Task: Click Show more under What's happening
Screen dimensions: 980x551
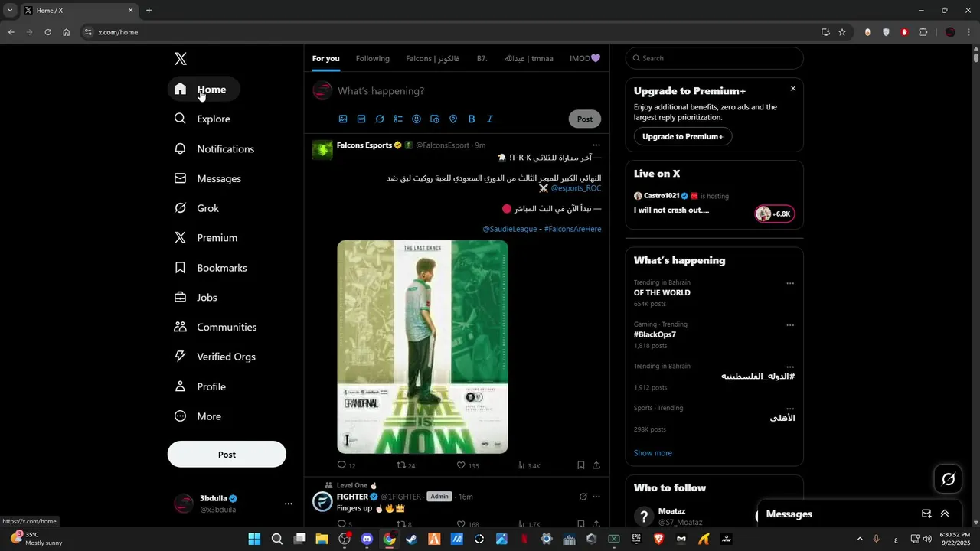Action: click(x=653, y=453)
